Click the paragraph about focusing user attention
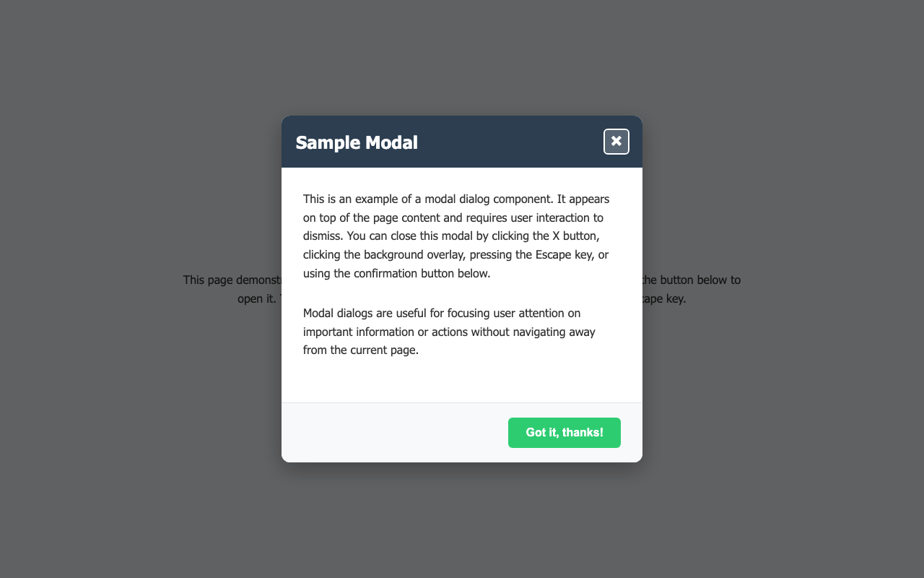The width and height of the screenshot is (924, 578). pyautogui.click(x=450, y=332)
